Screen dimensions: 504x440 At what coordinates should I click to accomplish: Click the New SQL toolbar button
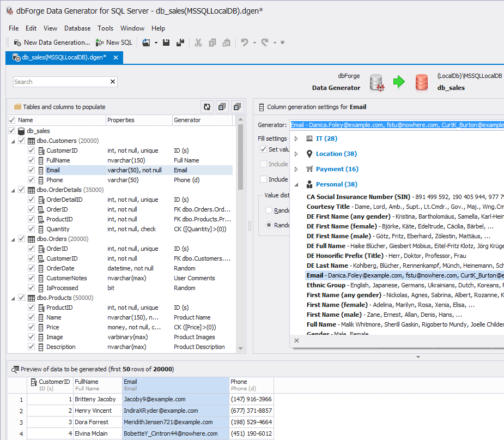point(114,43)
